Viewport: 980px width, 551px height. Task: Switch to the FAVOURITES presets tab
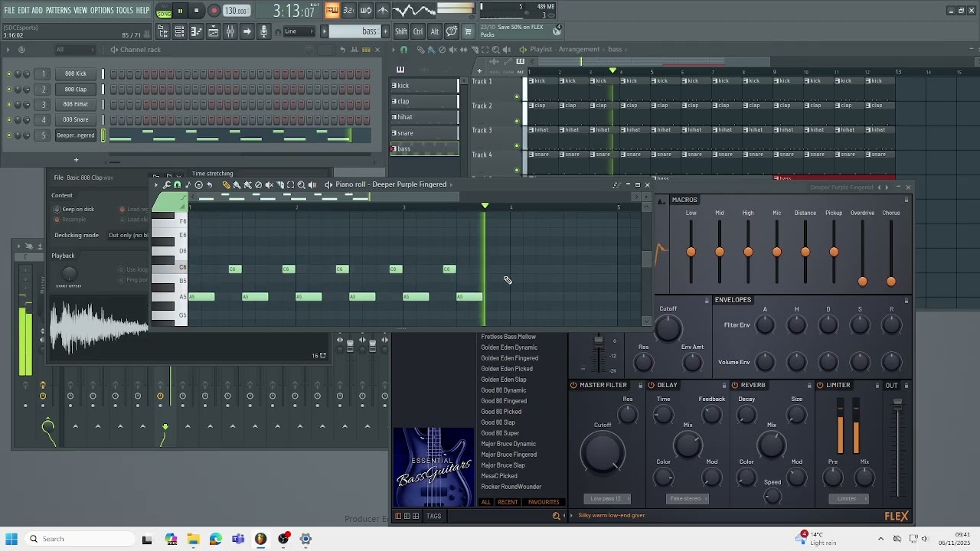(544, 502)
